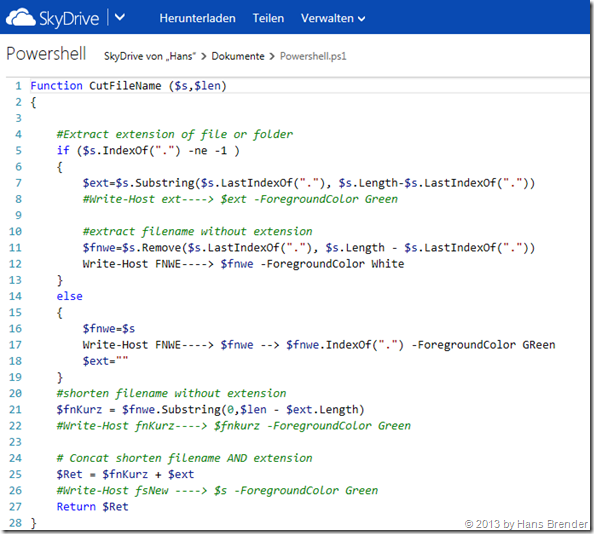Viewport: 594px width, 534px height.
Task: Click the 'else' keyword on line 14
Action: tap(69, 296)
